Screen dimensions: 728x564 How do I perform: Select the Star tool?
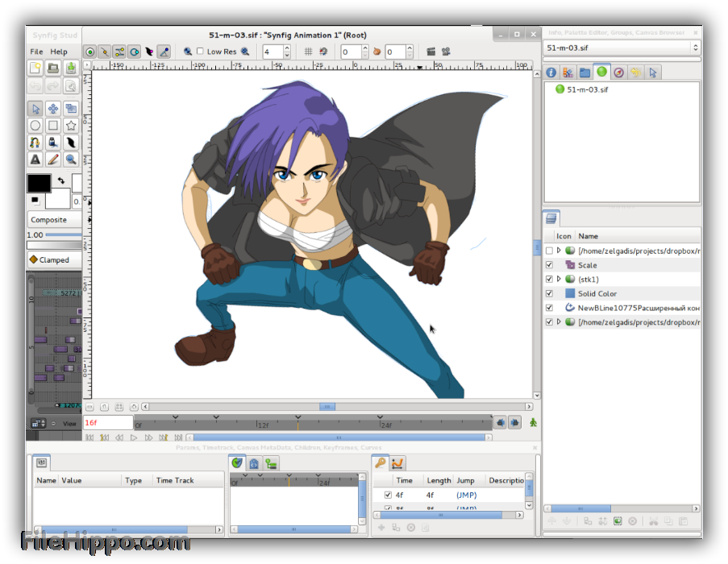71,126
